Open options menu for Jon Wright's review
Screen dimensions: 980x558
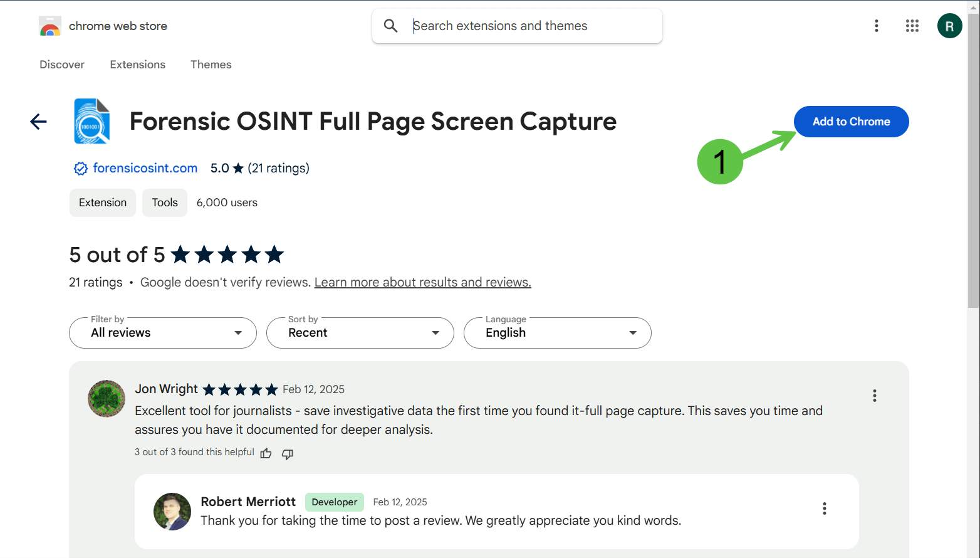[874, 396]
